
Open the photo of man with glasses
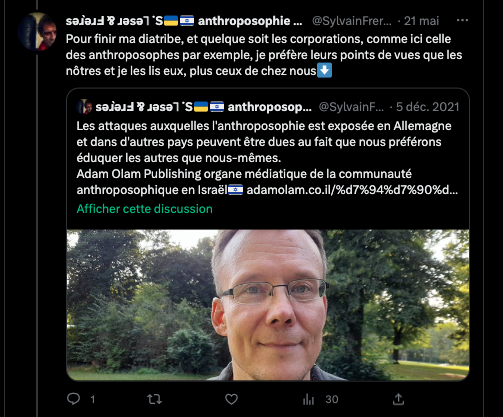tap(268, 305)
